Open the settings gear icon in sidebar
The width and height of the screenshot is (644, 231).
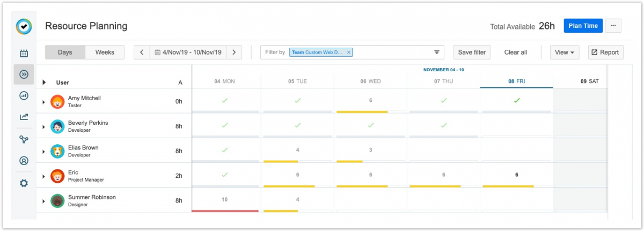[x=24, y=183]
